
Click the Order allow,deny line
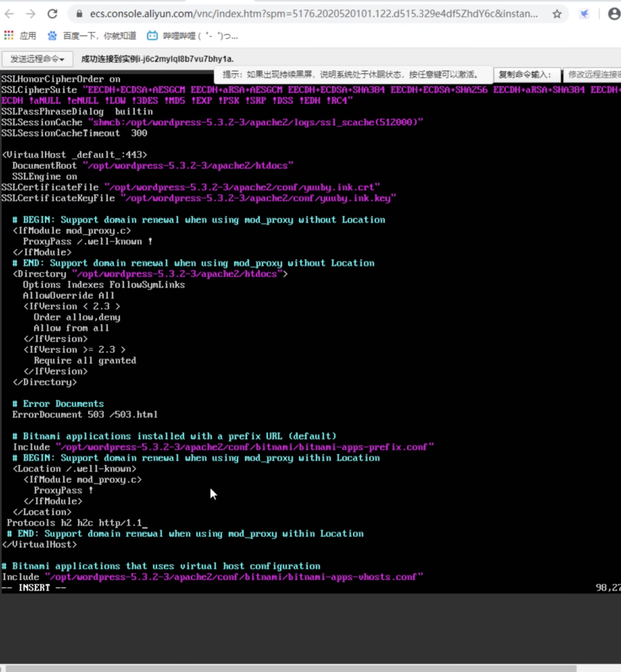pos(77,317)
